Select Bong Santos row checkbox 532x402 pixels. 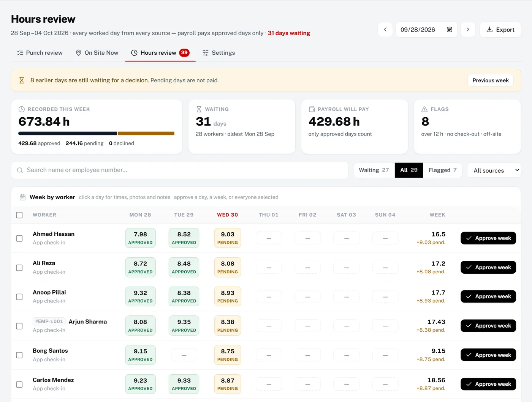[x=19, y=355]
